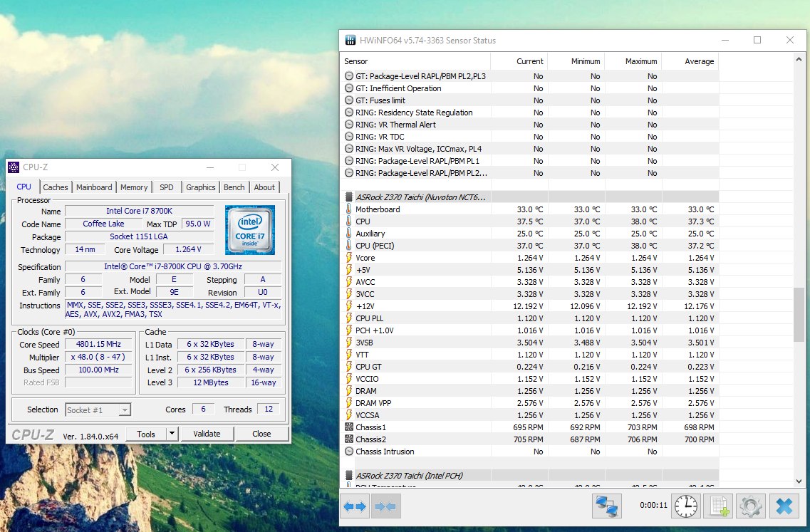Click the Validate button

207,434
